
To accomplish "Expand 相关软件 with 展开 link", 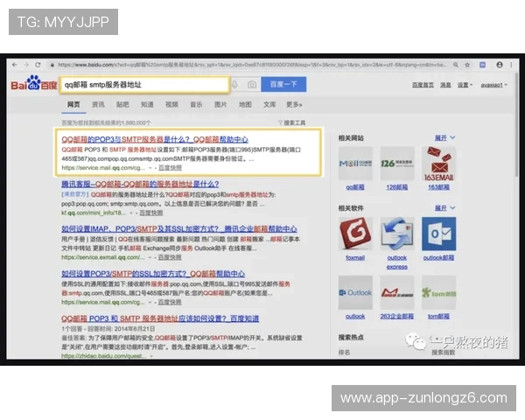I will point(444,208).
